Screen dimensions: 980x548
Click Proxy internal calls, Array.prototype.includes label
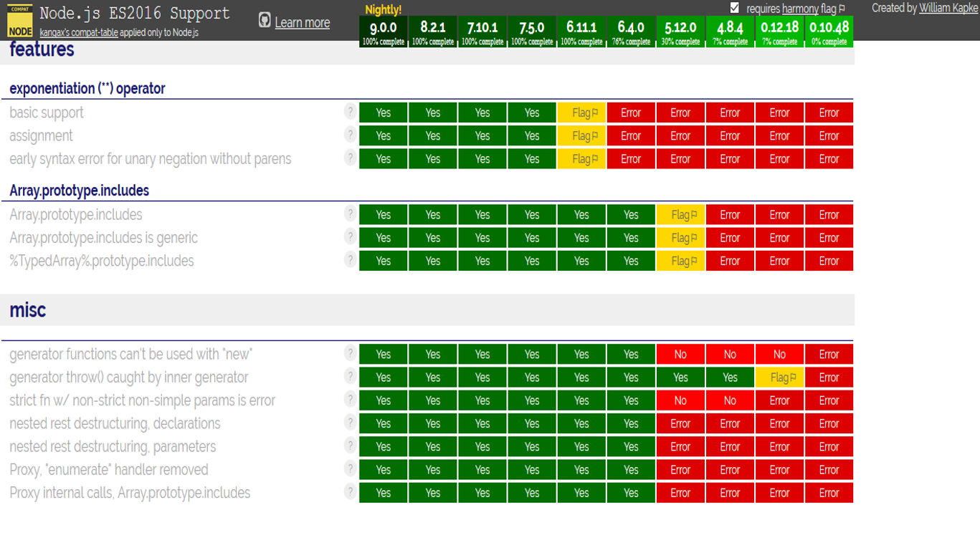(130, 493)
